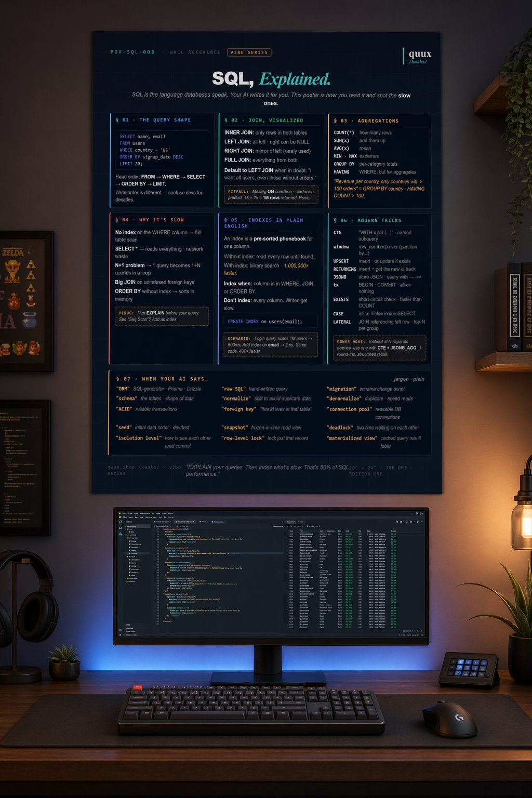The width and height of the screenshot is (532, 798).
Task: Click the '"connection pool"' jargon term
Action: coord(350,409)
